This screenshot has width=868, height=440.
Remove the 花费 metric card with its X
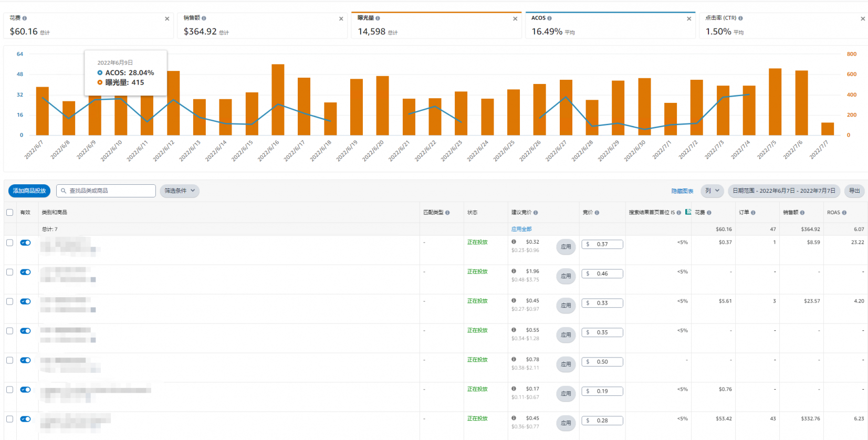click(167, 19)
